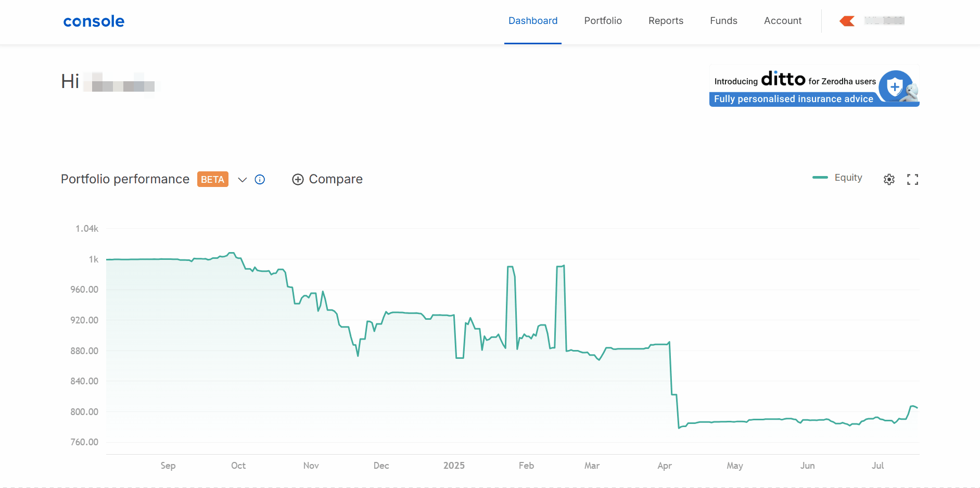Click the 'Fully personalised insurance advice' banner text
The height and width of the screenshot is (488, 980).
point(793,99)
